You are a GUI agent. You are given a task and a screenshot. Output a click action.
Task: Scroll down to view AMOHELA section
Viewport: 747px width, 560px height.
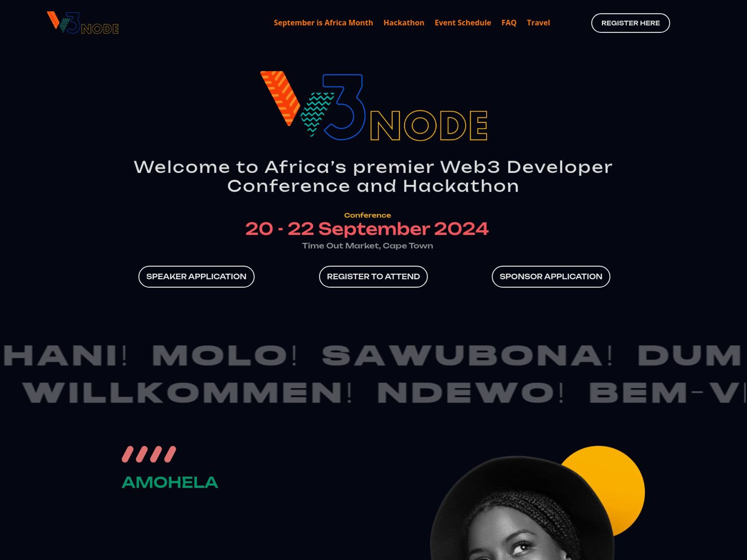(170, 482)
